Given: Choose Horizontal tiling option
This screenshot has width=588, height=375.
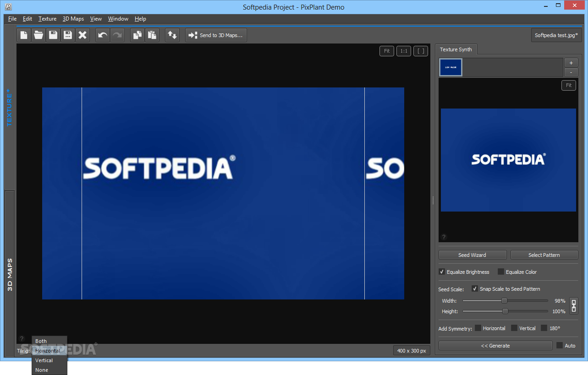Looking at the screenshot, I should pyautogui.click(x=49, y=351).
